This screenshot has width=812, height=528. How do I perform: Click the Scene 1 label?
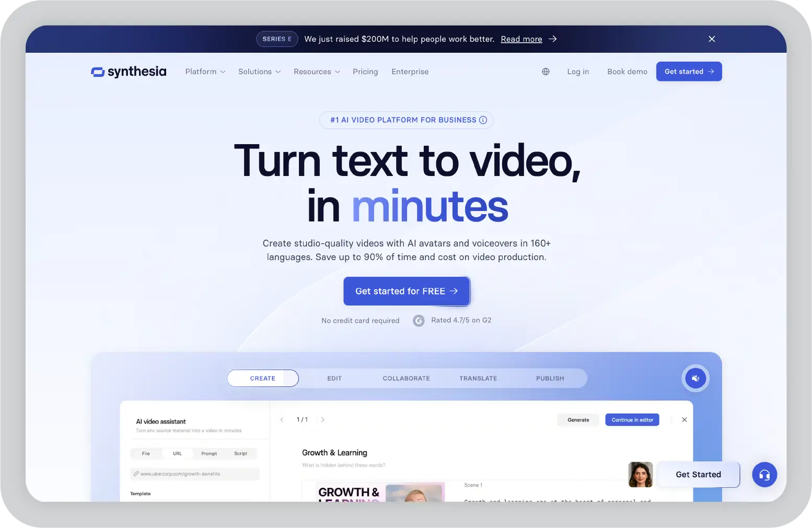pos(473,485)
